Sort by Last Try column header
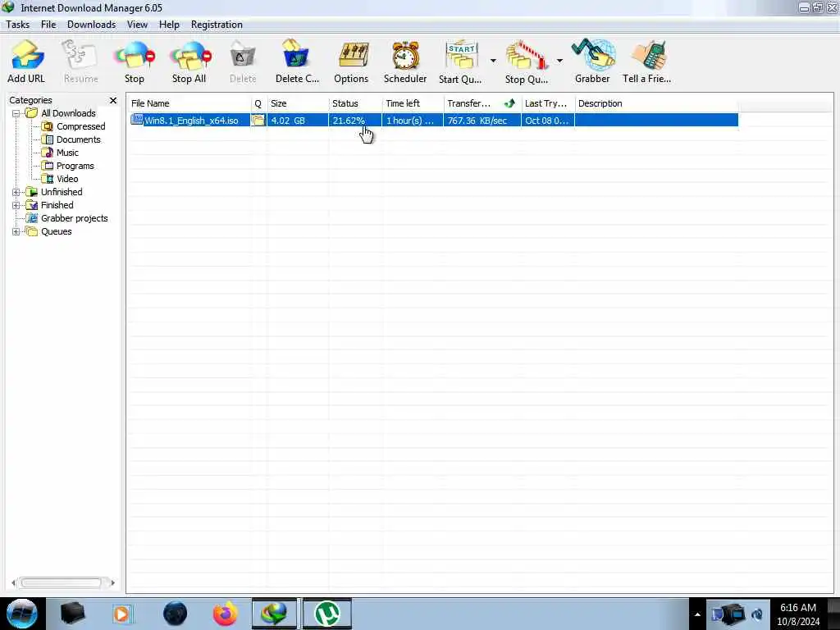The width and height of the screenshot is (840, 630). [548, 103]
